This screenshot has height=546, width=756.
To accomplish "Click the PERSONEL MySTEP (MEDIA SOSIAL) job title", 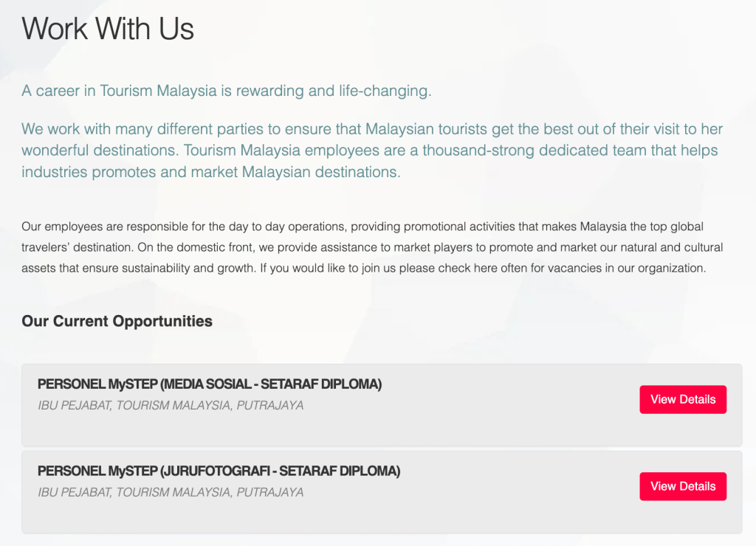I will [209, 384].
